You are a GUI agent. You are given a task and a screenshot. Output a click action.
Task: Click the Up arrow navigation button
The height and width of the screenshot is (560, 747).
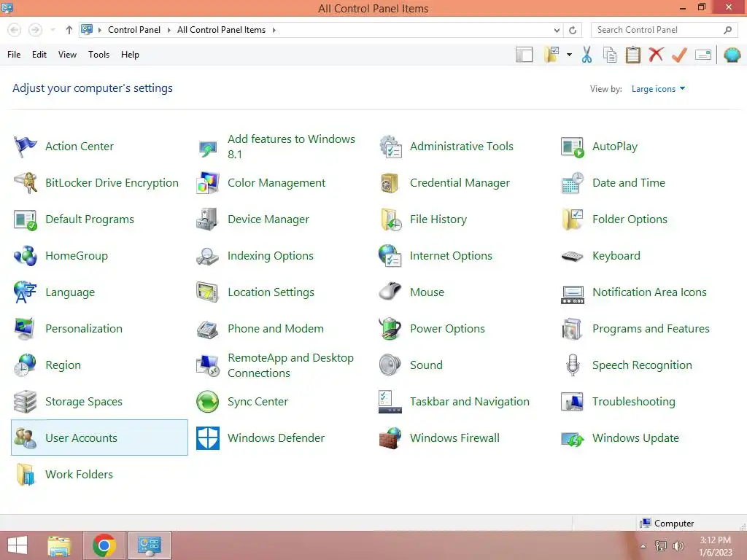tap(69, 30)
